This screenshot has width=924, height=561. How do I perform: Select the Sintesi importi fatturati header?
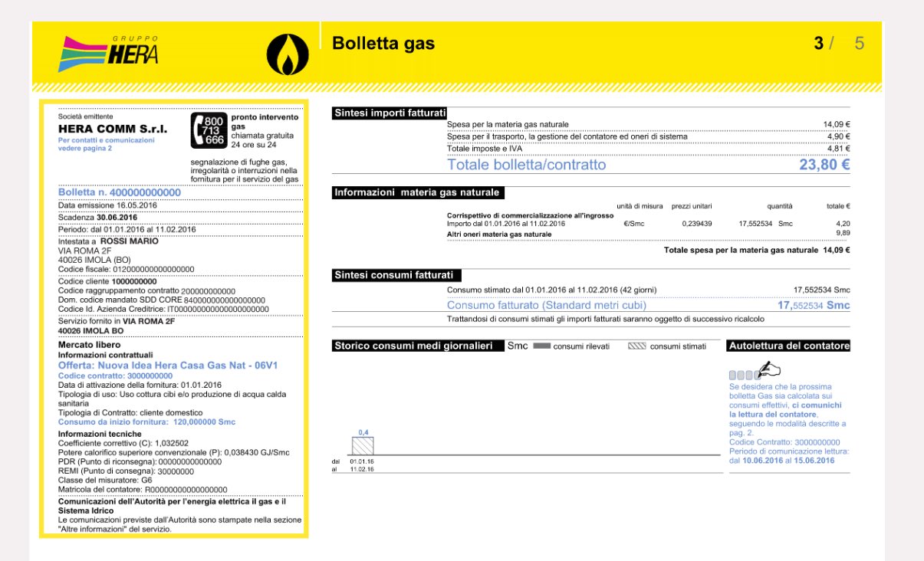pyautogui.click(x=390, y=113)
